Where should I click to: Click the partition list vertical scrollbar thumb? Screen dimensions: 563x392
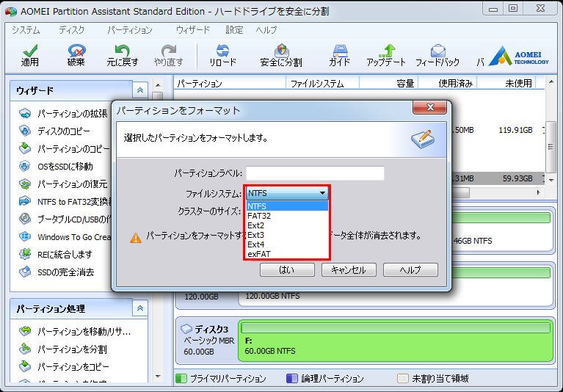tap(551, 147)
